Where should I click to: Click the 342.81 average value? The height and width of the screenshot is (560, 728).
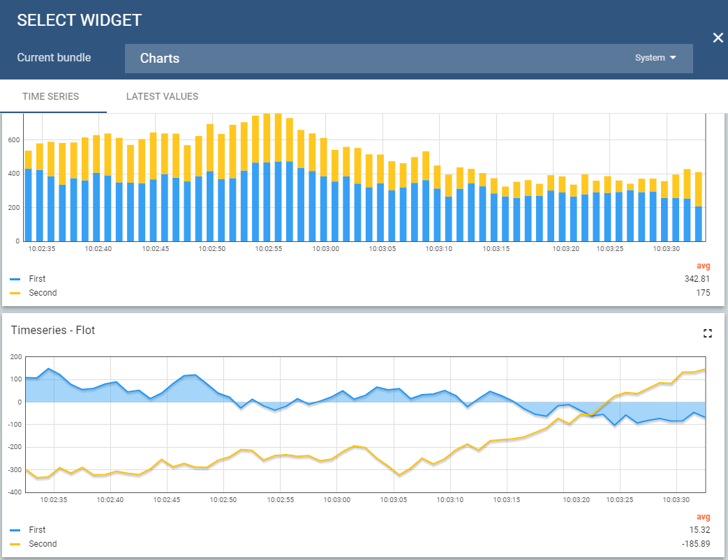pos(697,279)
